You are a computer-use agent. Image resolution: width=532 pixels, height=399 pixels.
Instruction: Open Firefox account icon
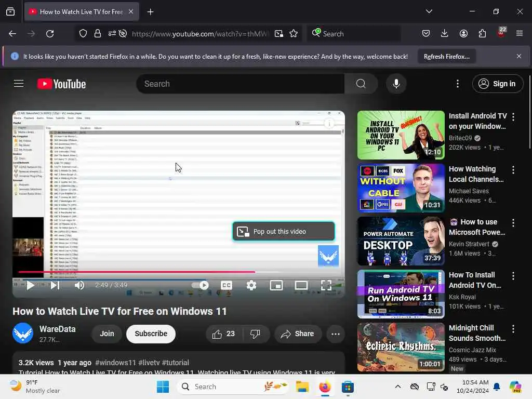point(463,33)
